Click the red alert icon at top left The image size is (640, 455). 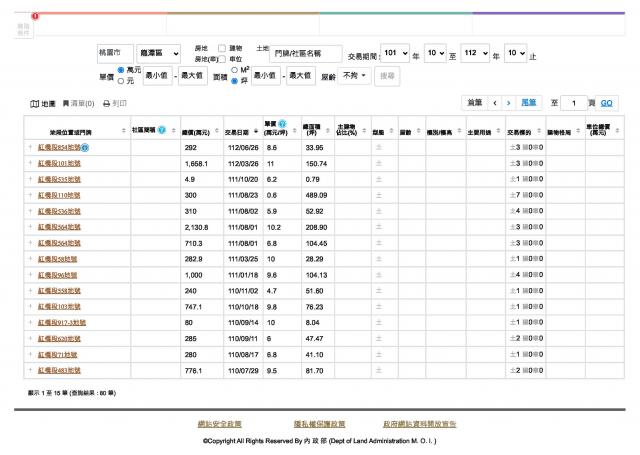[35, 16]
